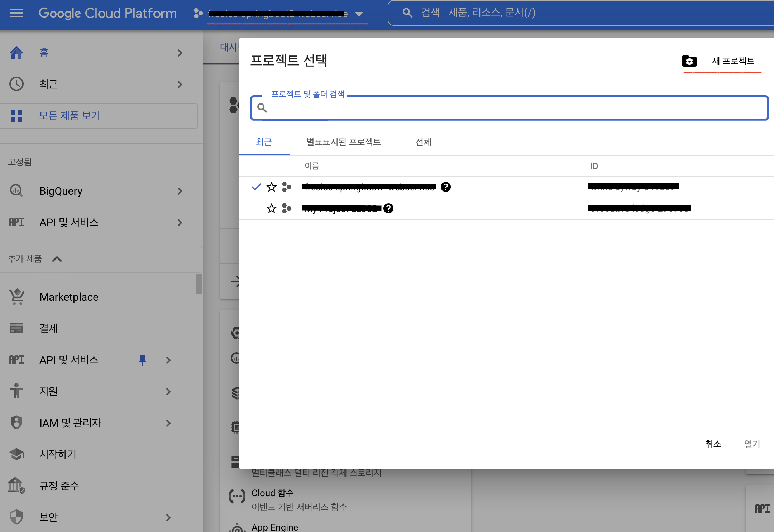The image size is (774, 532).
Task: Click the 새 프로젝트 button
Action: point(733,61)
